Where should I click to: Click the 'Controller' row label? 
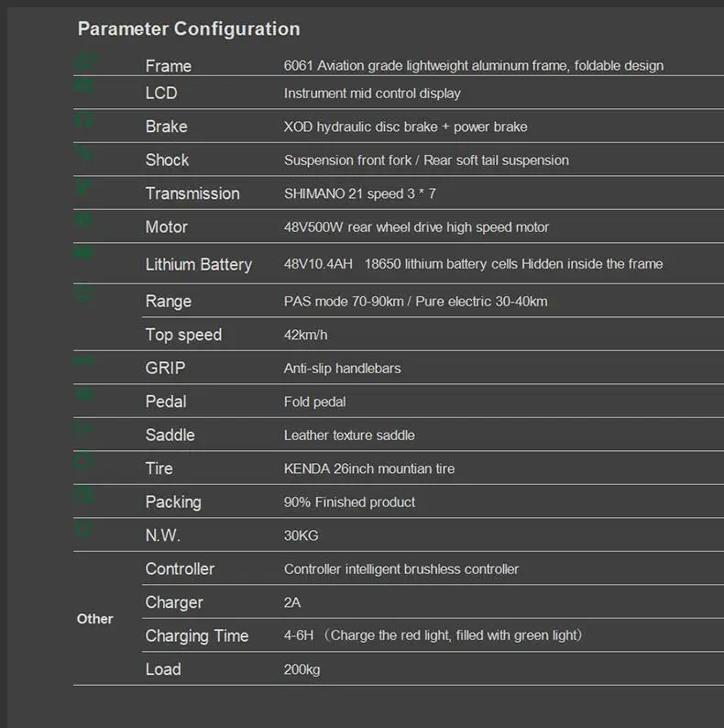[x=180, y=568]
